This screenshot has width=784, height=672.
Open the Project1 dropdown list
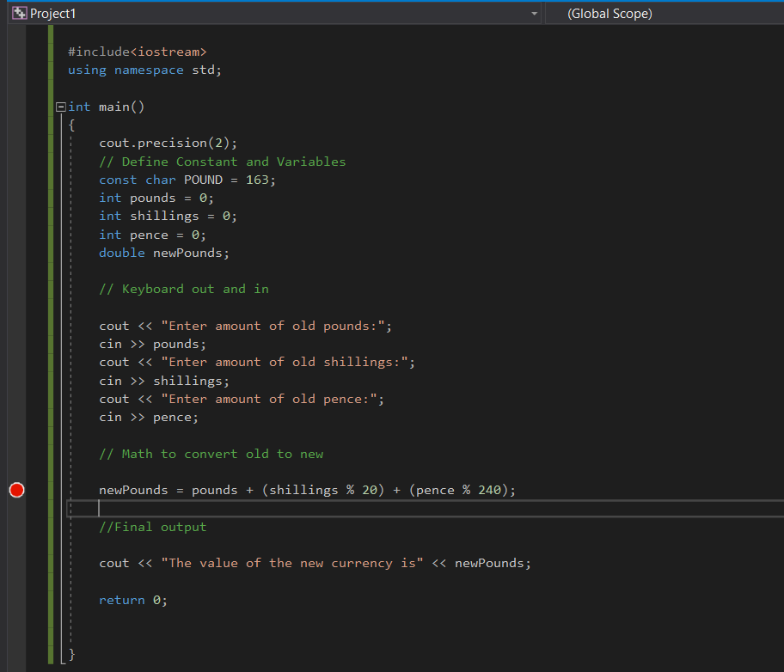point(534,13)
